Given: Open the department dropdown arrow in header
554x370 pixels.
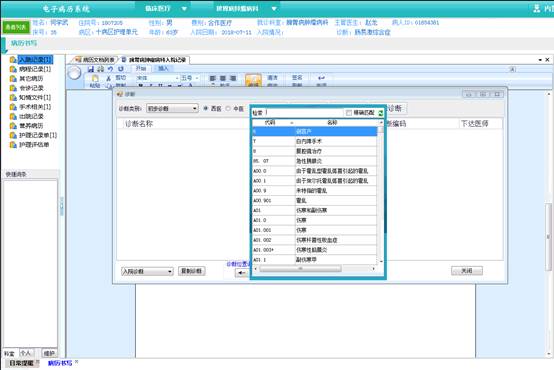Looking at the screenshot, I should click(274, 8).
